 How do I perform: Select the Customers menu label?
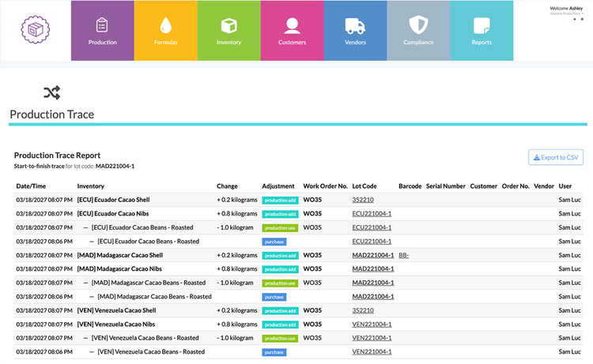click(x=292, y=43)
